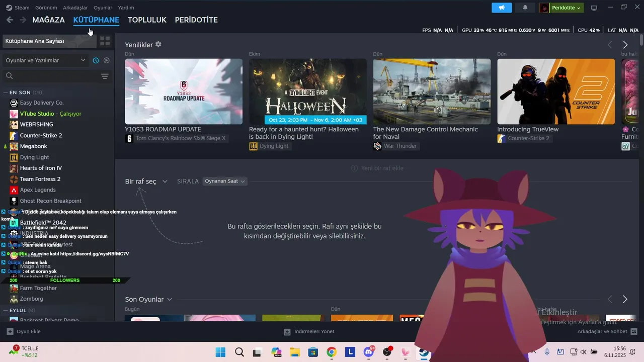Viewport: 644px width, 362px height.
Task: Click the Apex Legends icon in list
Action: point(14,190)
